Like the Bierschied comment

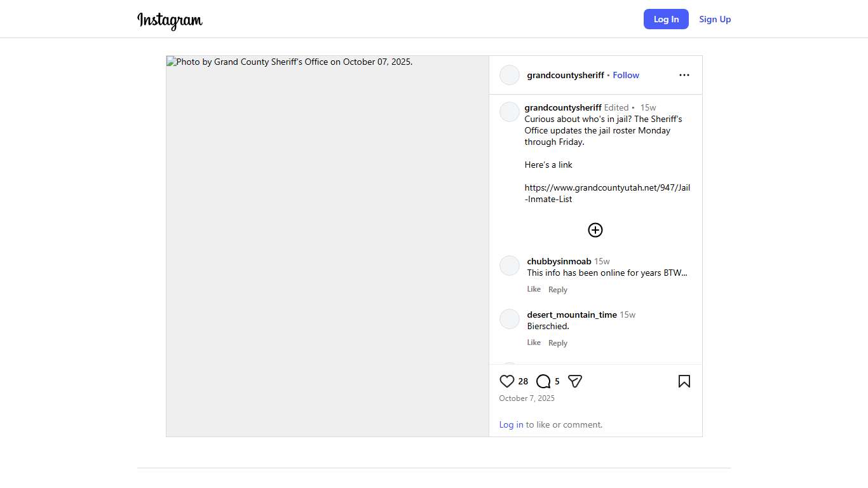pyautogui.click(x=534, y=342)
